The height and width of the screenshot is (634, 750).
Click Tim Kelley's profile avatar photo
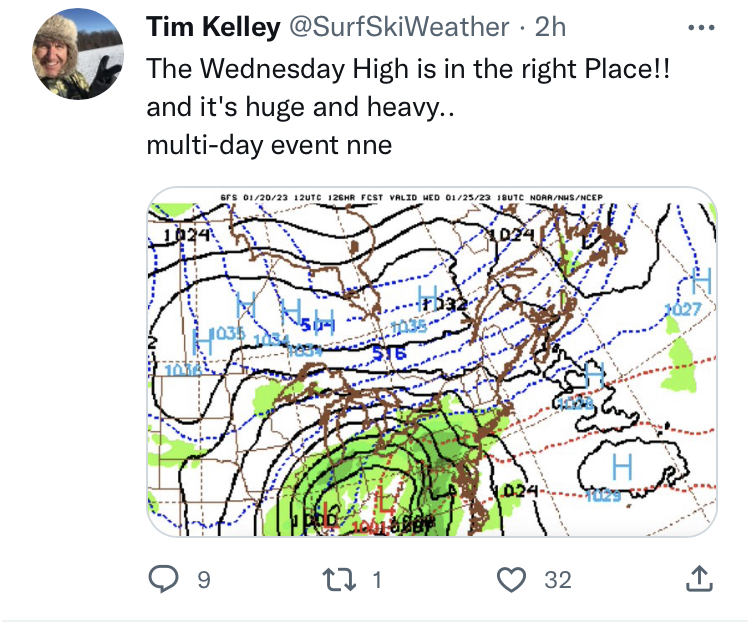click(79, 62)
